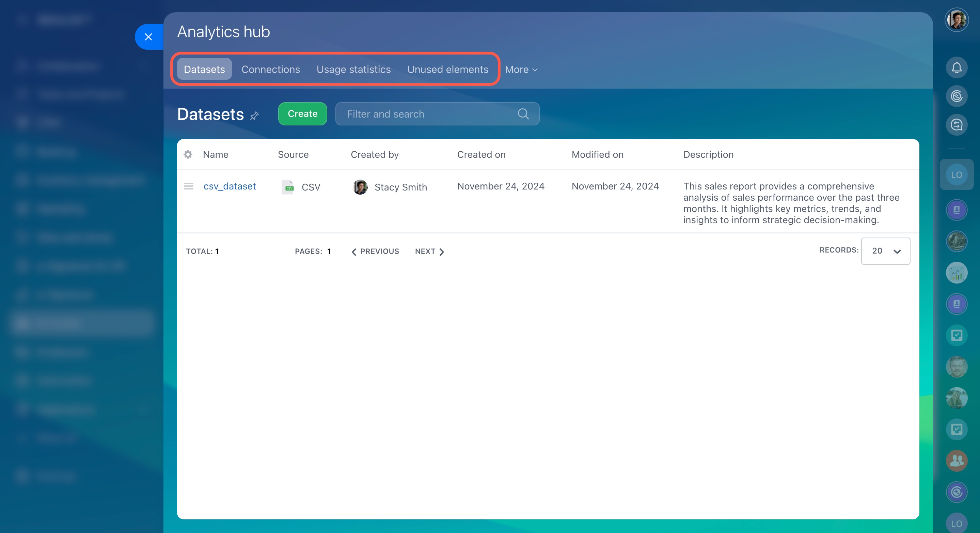Click the group people icon in the sidebar

(956, 461)
